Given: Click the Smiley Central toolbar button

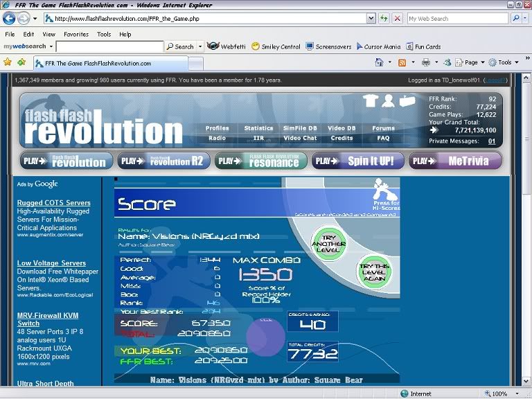Looking at the screenshot, I should (x=276, y=46).
